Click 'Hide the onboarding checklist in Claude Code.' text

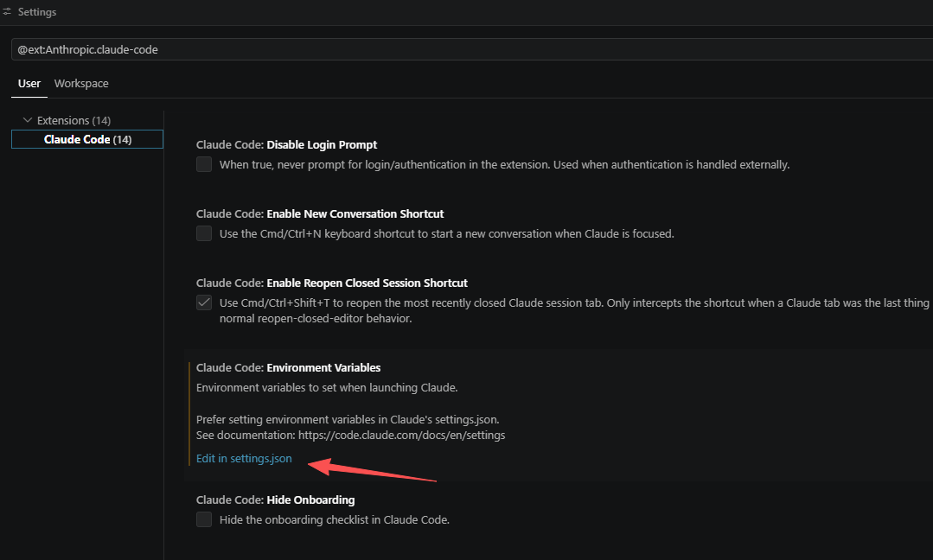click(335, 519)
